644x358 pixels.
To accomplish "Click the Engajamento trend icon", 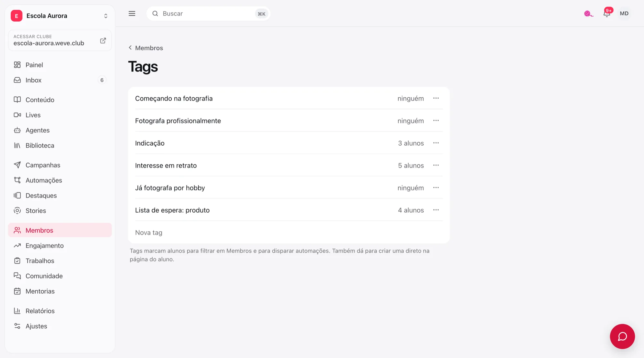I will [17, 246].
